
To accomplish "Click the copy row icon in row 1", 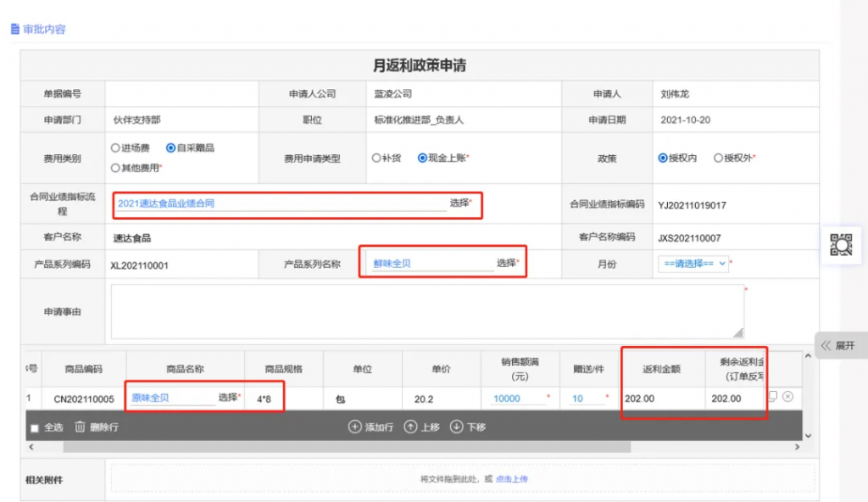I will point(772,396).
